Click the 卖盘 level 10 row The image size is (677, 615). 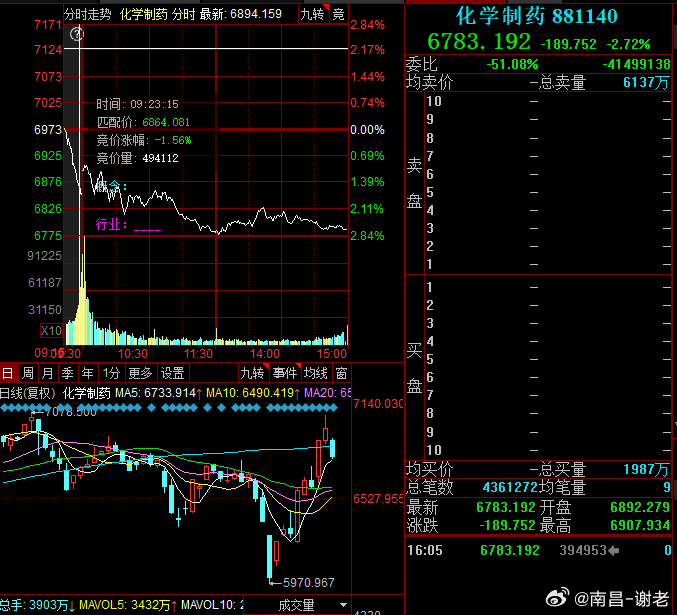pyautogui.click(x=548, y=101)
